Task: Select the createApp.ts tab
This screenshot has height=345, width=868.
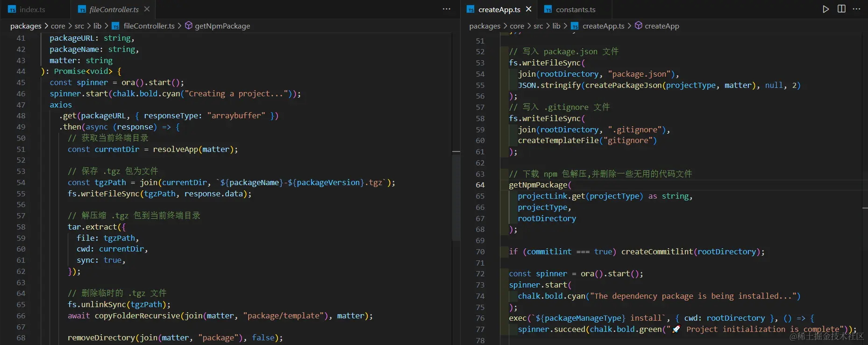Action: click(499, 9)
